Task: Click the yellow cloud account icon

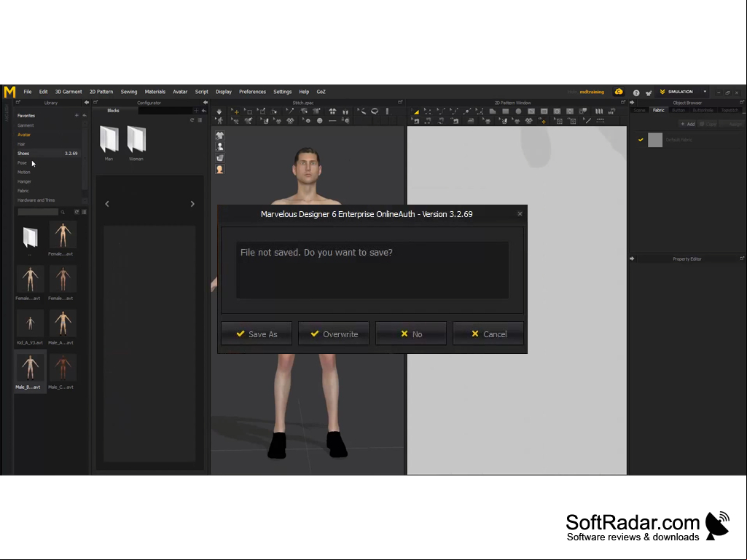Action: (619, 92)
